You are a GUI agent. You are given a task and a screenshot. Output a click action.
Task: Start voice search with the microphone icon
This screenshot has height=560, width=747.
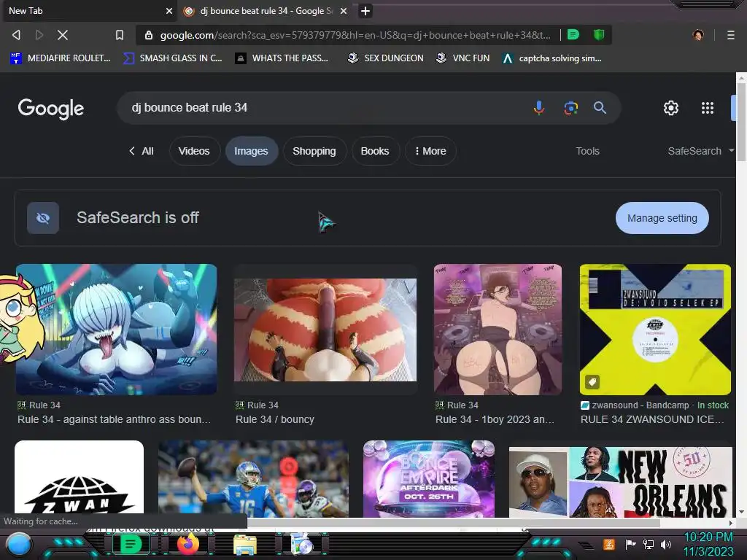pos(539,108)
